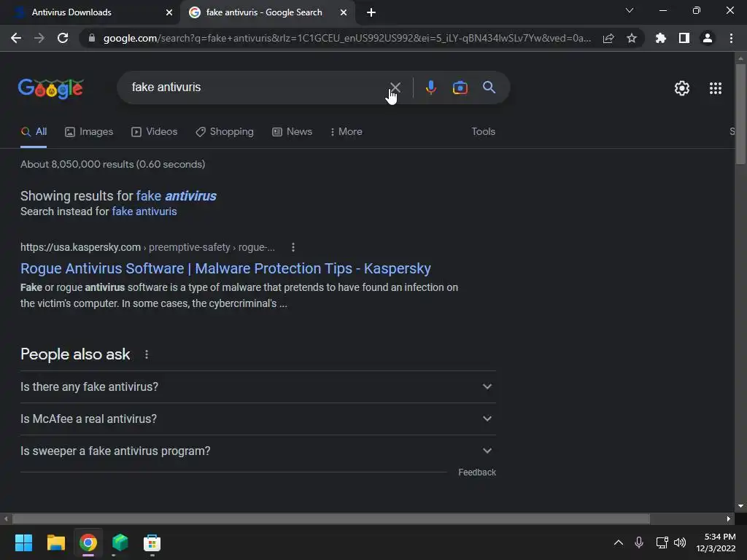Screen dimensions: 747x560
Task: Open the green cube app in taskbar
Action: coord(120,542)
